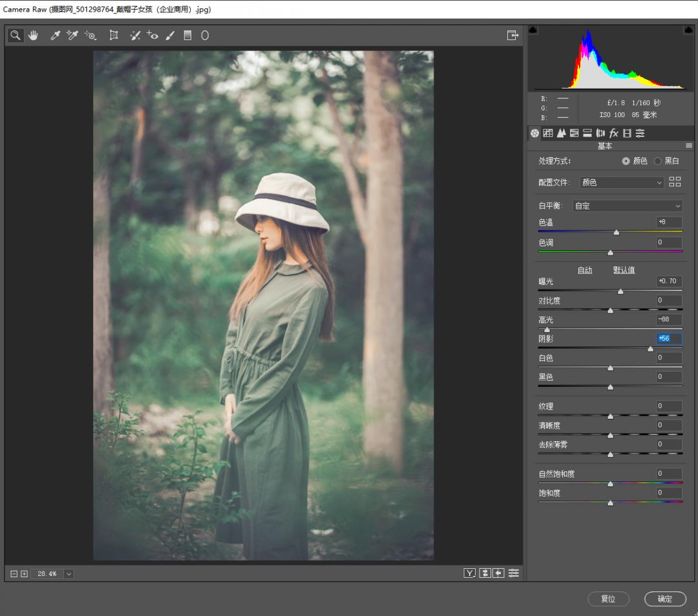This screenshot has height=616, width=698.
Task: Select the 黑白 radio button
Action: point(658,161)
